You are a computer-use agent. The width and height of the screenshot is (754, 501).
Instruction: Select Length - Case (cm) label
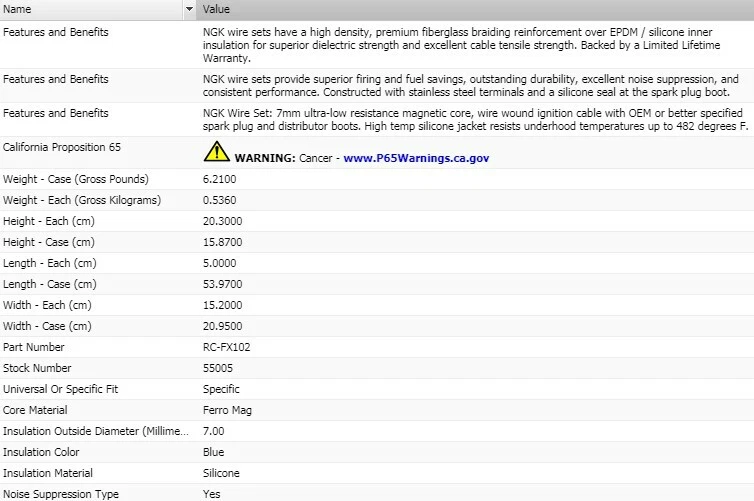(50, 284)
